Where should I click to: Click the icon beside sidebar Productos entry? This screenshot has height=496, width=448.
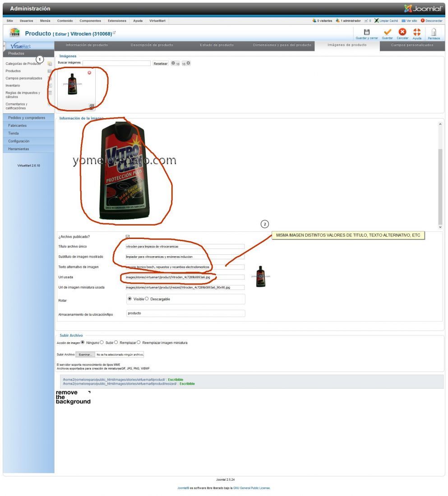pos(50,71)
